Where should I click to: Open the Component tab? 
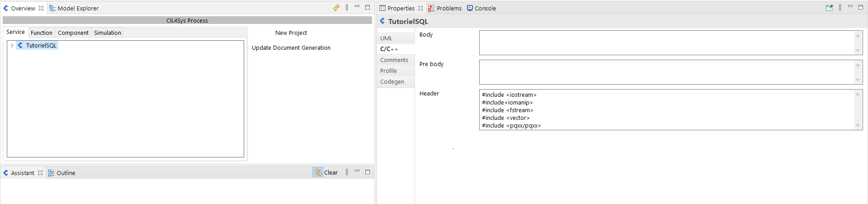[x=73, y=33]
